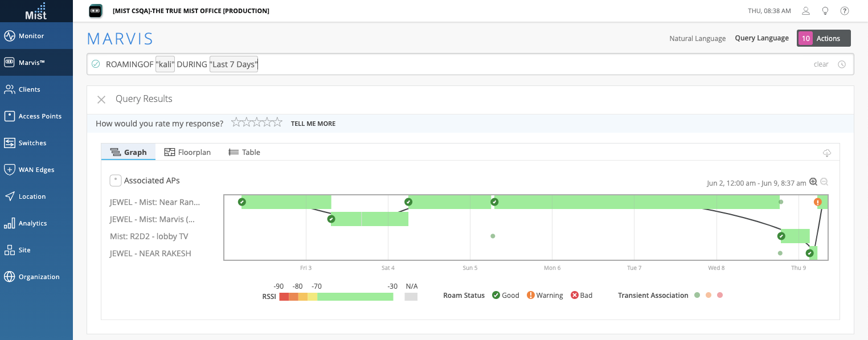Open the Monitor section icon
This screenshot has width=868, height=340.
(9, 36)
